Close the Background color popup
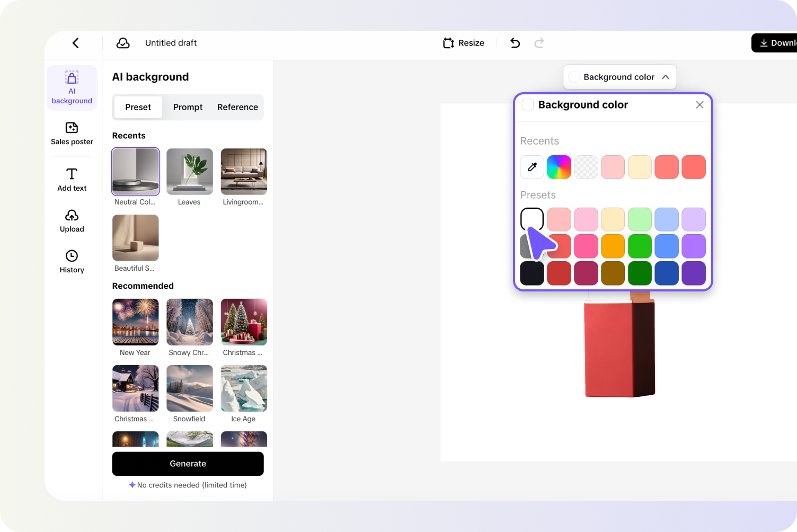The width and height of the screenshot is (797, 532). [x=699, y=105]
